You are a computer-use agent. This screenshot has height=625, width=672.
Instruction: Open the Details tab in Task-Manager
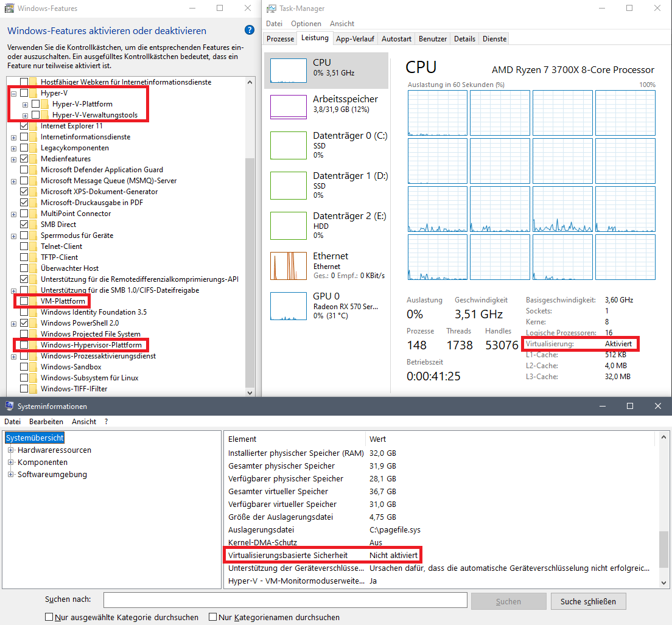tap(464, 39)
